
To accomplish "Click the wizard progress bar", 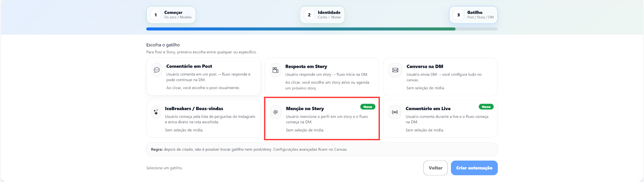I will click(322, 29).
